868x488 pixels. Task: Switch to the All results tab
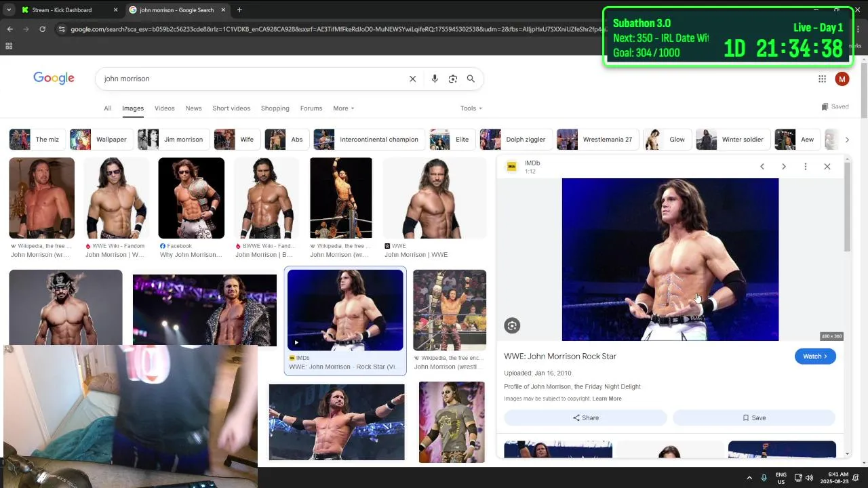click(107, 108)
